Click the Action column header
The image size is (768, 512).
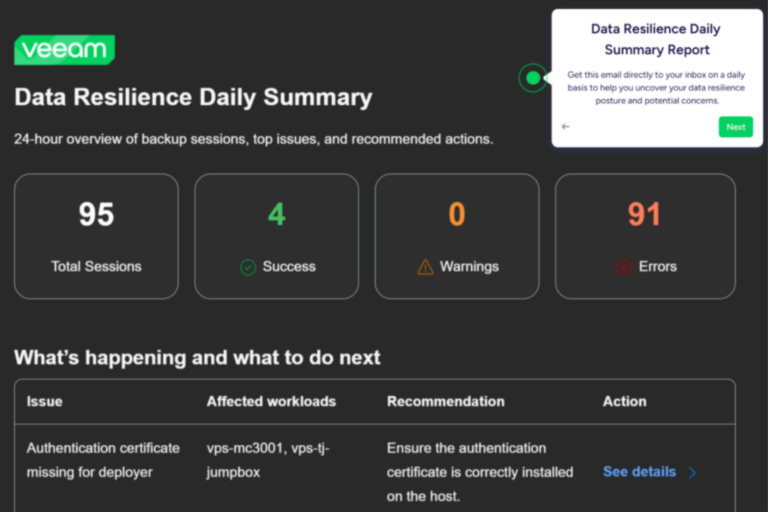click(x=624, y=401)
